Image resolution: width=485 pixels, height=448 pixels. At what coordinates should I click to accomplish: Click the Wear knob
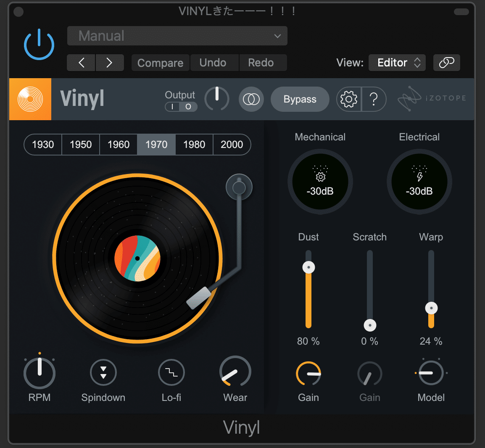(x=235, y=372)
